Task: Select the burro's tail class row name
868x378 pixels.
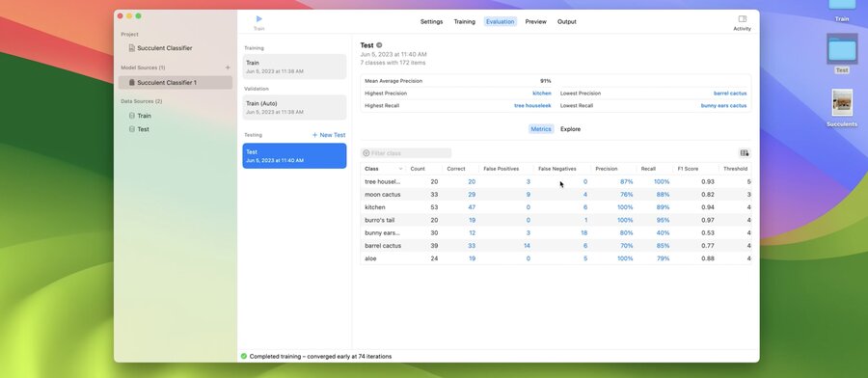Action: [380, 220]
